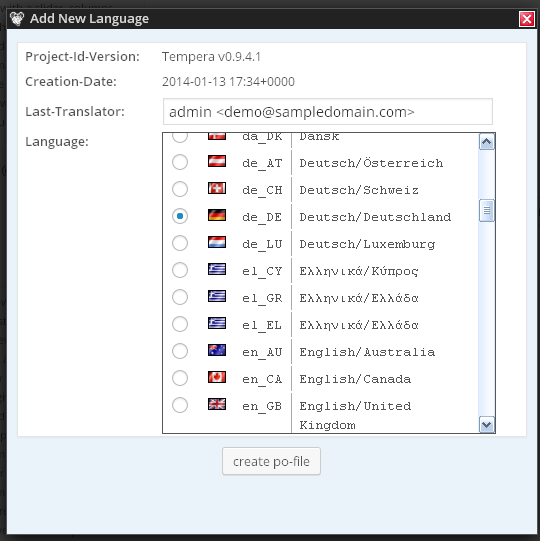Select the de_CH Deutsch/Schweiz radio button
The height and width of the screenshot is (541, 540).
tap(180, 189)
